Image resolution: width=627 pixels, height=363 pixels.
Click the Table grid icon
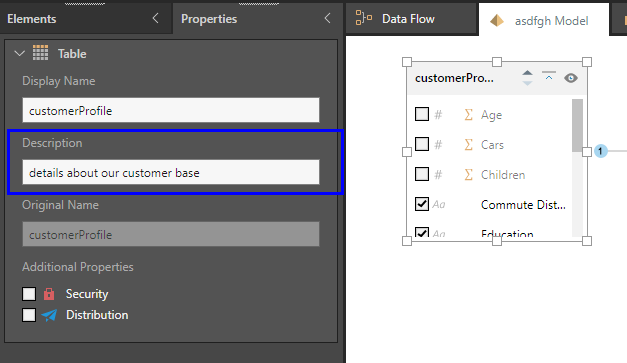click(x=40, y=53)
